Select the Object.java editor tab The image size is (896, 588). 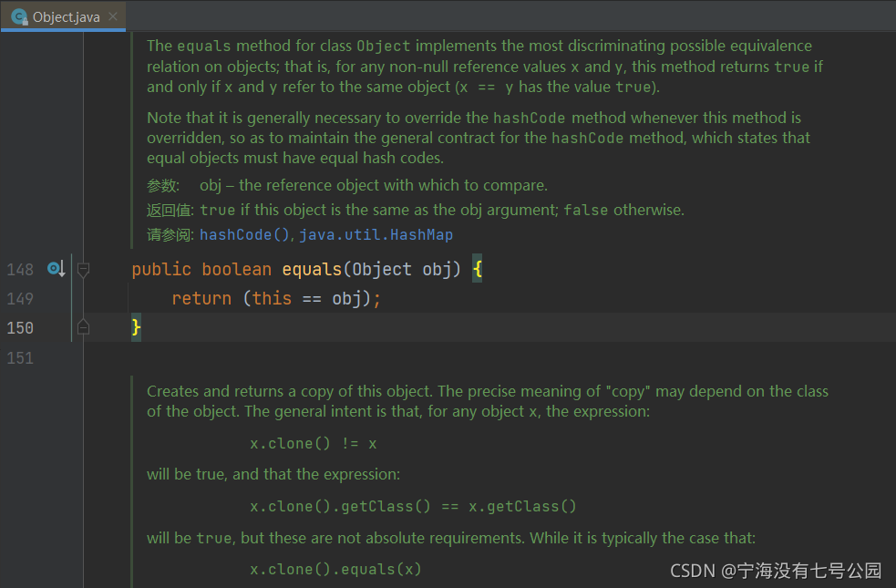point(63,16)
